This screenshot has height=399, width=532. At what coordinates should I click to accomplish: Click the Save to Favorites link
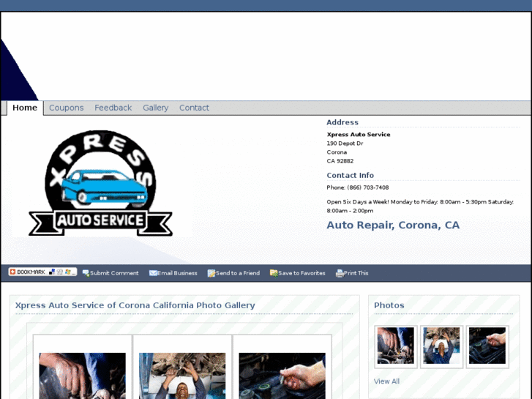301,273
